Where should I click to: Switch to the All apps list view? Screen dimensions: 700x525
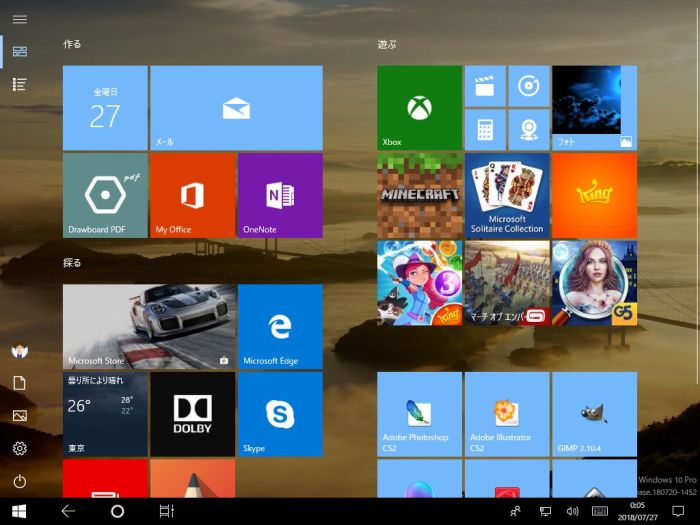pos(19,84)
